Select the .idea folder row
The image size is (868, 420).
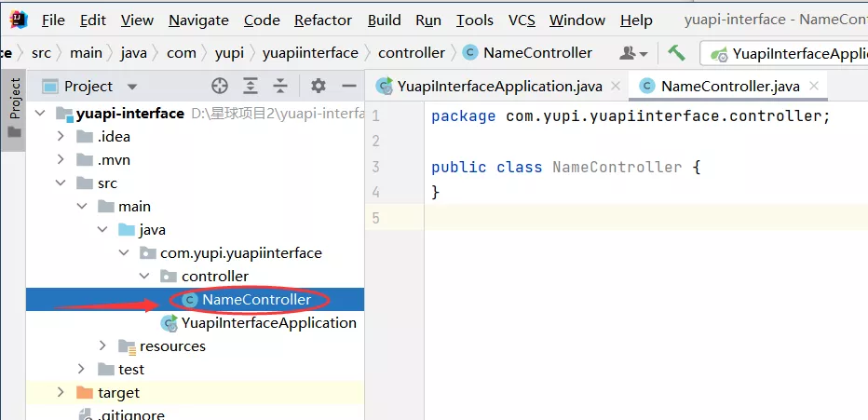pyautogui.click(x=195, y=136)
